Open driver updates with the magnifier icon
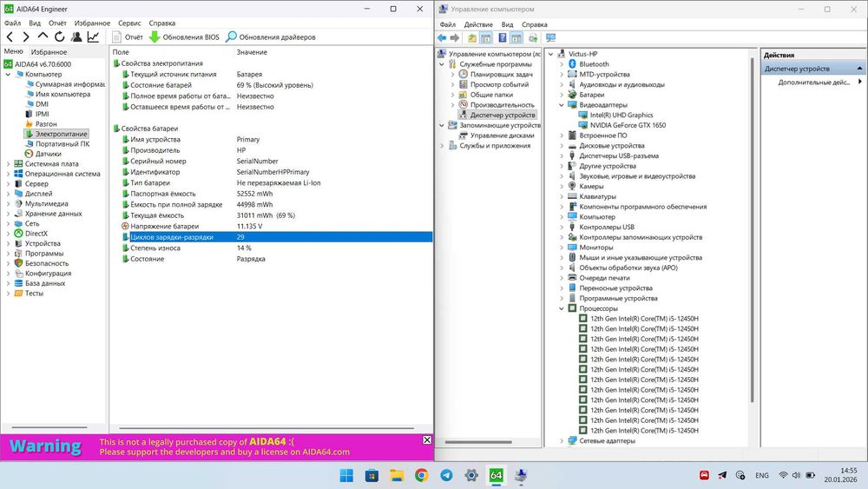This screenshot has height=489, width=868. tap(232, 37)
